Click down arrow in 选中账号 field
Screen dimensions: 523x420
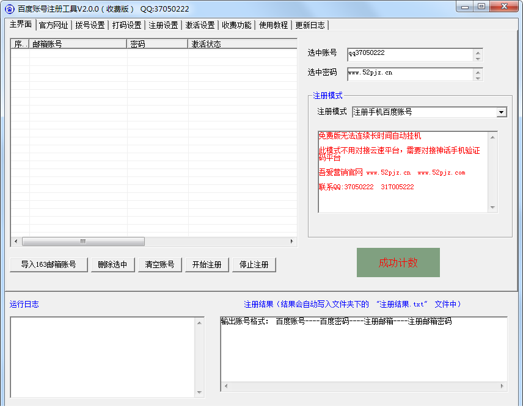click(478, 59)
